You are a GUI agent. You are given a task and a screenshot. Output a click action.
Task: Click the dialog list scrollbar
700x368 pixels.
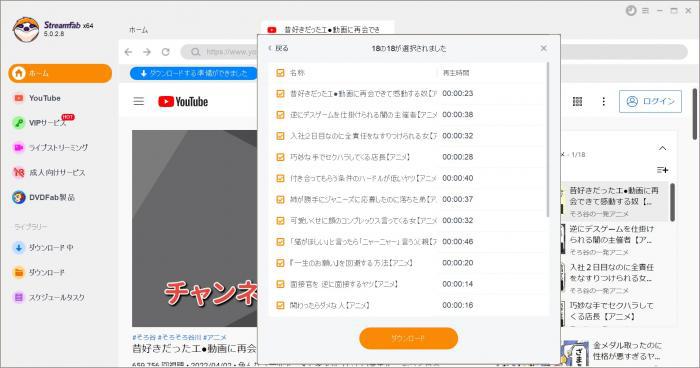pos(548,140)
